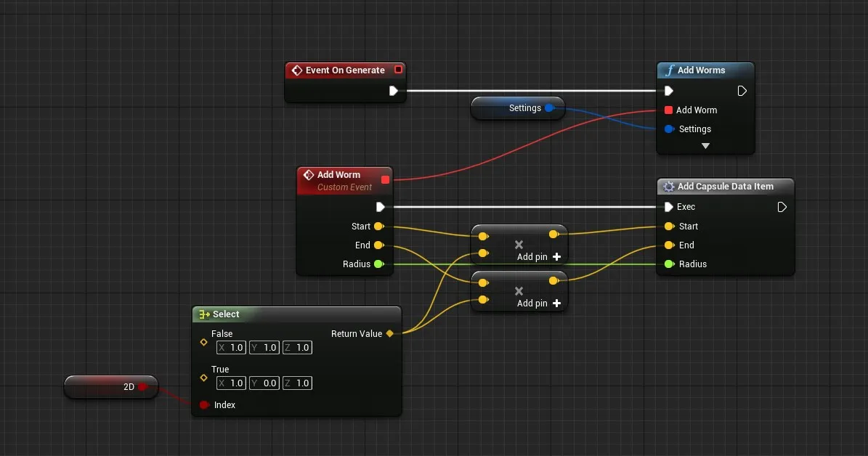Viewport: 868px width, 456px height.
Task: Click Add pin on lower multiply node
Action: click(538, 304)
